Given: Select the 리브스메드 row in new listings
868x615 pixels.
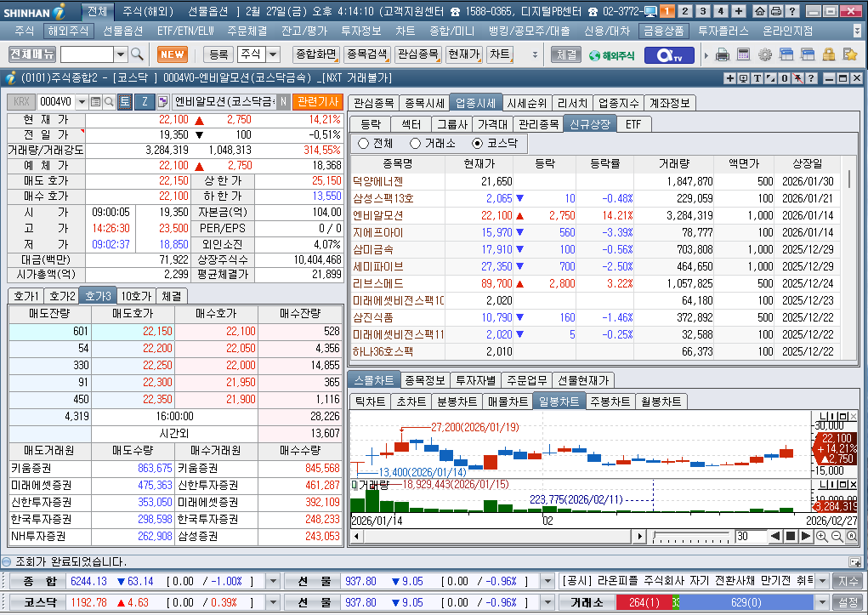Looking at the screenshot, I should [596, 283].
